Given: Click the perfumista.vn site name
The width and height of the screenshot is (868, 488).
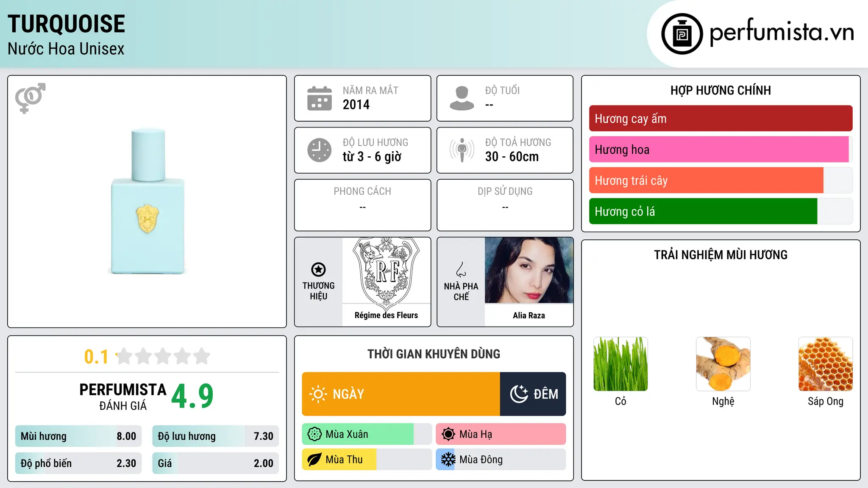Looking at the screenshot, I should 782,32.
